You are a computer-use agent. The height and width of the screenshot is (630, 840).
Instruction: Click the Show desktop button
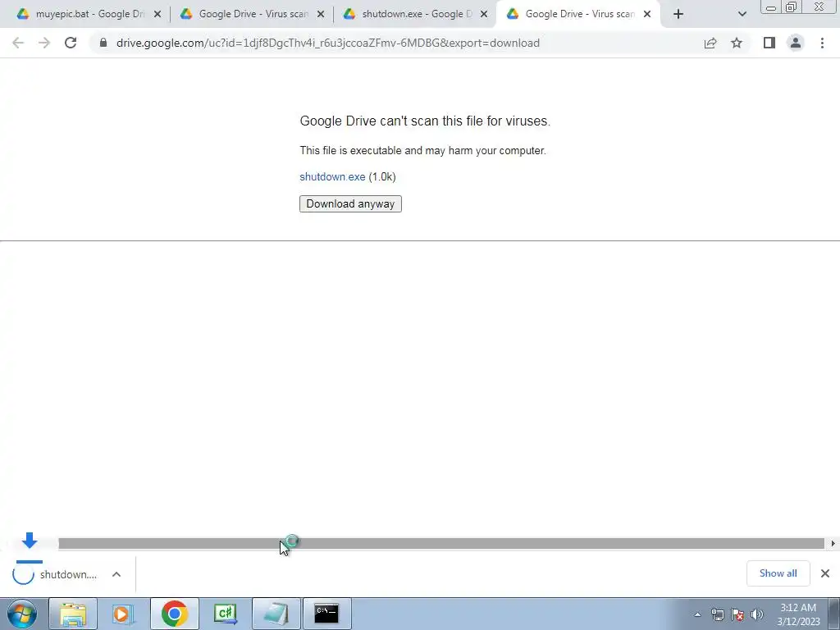click(833, 614)
